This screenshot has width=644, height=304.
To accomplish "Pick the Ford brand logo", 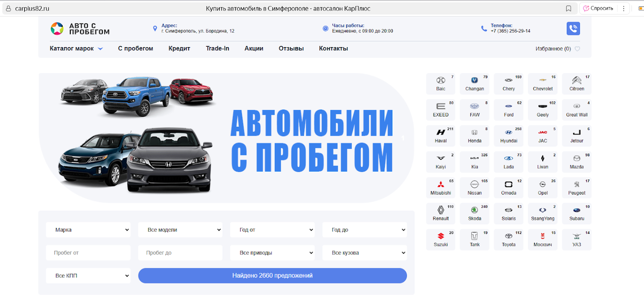I will tap(509, 106).
